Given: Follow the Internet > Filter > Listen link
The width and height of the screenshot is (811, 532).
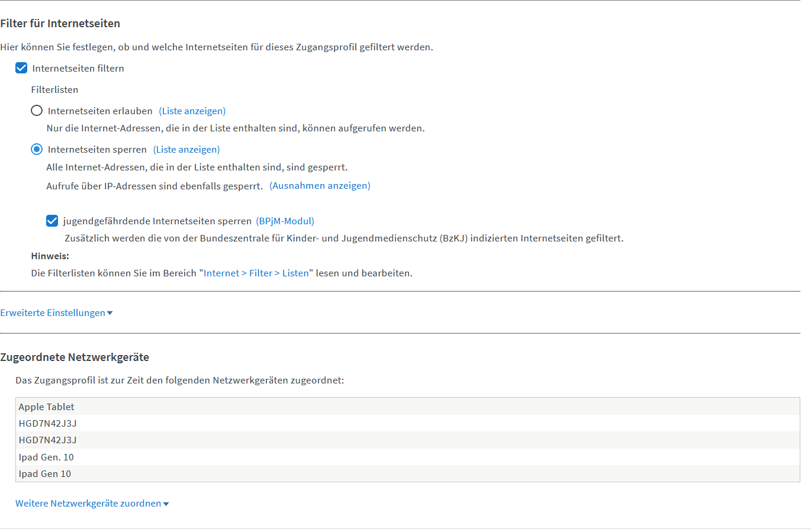Looking at the screenshot, I should [256, 273].
